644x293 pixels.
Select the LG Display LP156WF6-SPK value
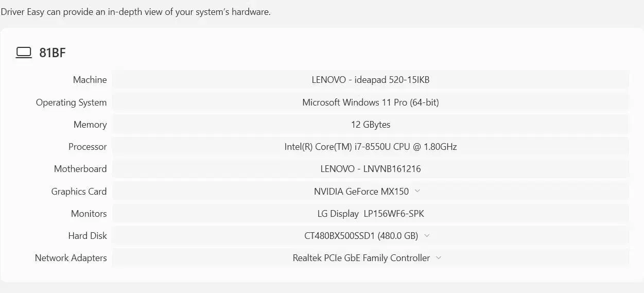[x=370, y=214]
